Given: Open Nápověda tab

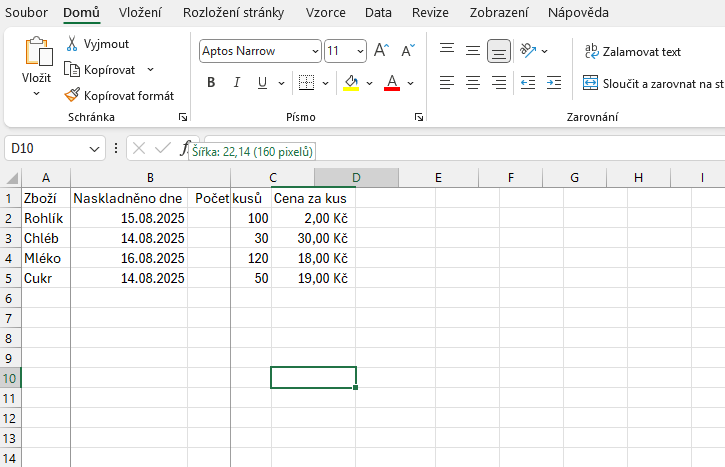Looking at the screenshot, I should pos(578,12).
